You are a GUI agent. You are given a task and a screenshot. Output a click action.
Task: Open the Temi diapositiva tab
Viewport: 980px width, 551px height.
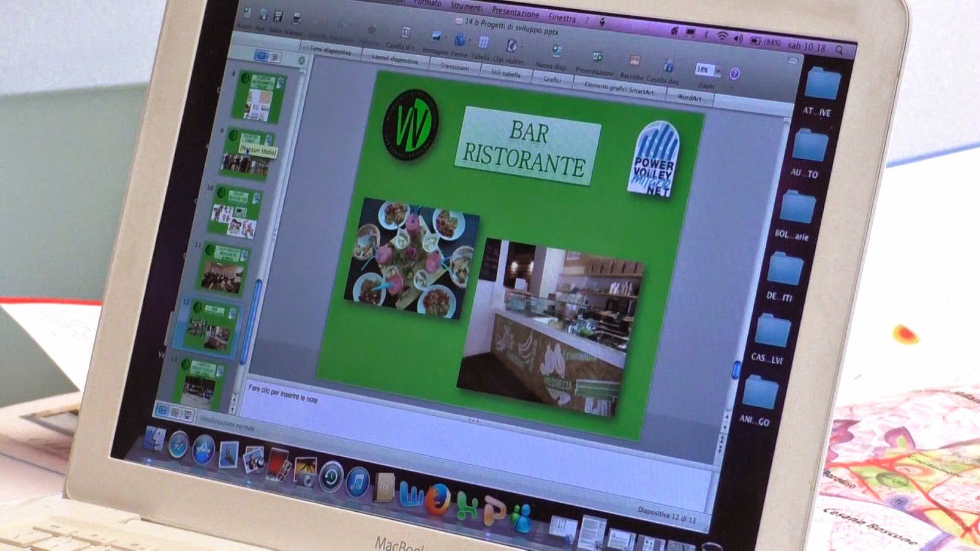(x=331, y=51)
